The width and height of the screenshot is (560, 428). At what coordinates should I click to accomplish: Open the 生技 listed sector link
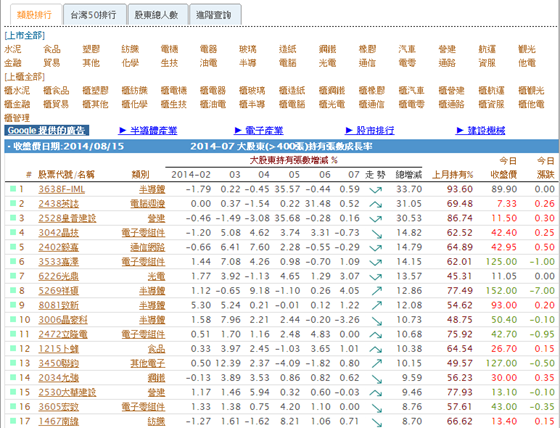tap(169, 63)
